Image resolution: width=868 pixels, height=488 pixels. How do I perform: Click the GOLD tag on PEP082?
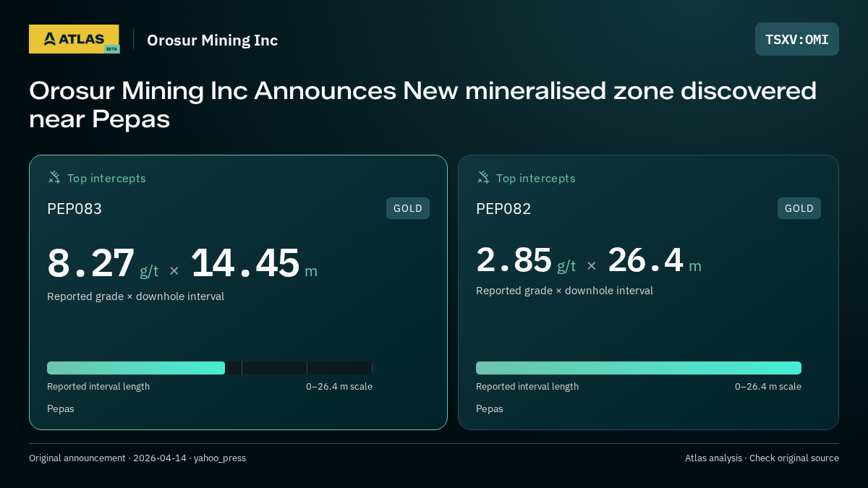tap(799, 208)
